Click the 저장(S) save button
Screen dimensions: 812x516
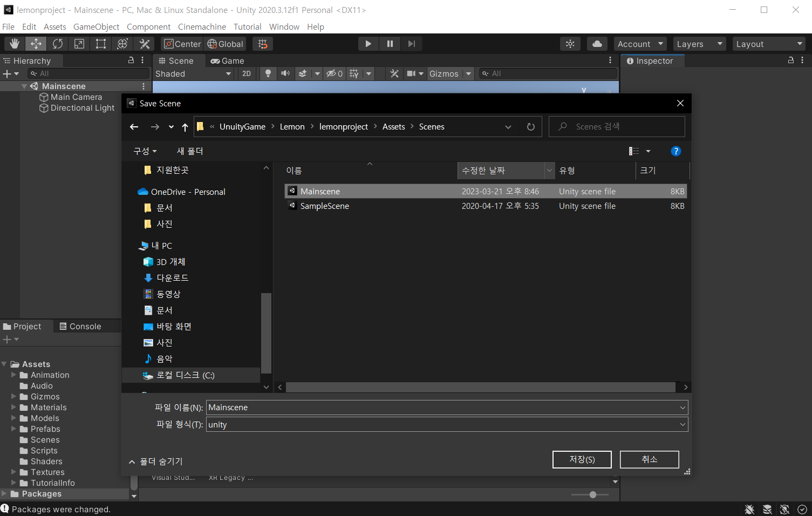(582, 459)
